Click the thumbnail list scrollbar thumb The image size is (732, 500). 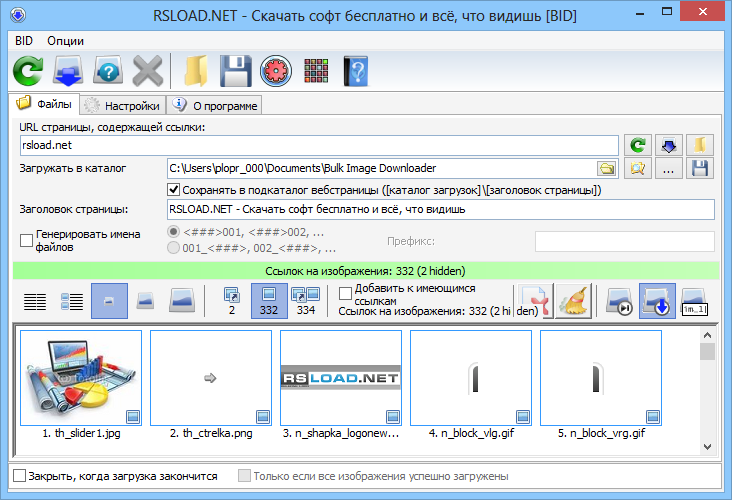[707, 352]
